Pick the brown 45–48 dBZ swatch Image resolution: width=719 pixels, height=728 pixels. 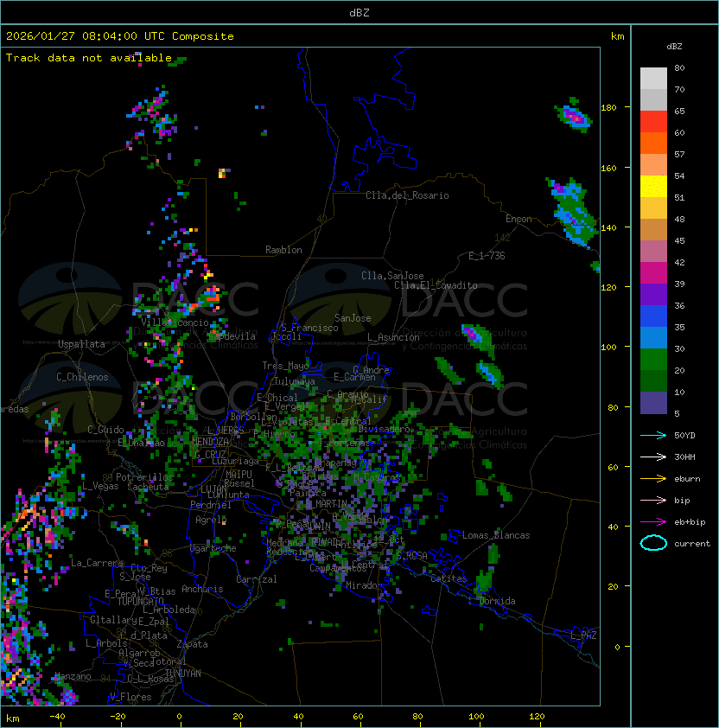tap(653, 230)
